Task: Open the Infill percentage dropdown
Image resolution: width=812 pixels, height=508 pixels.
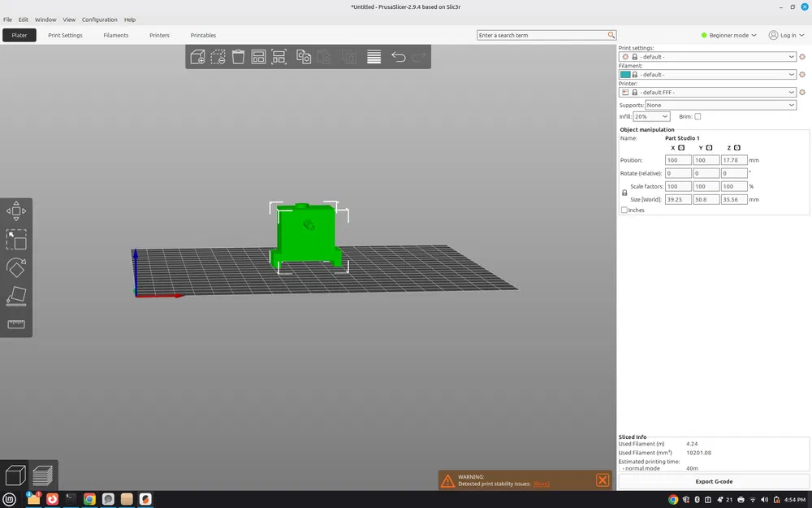Action: (x=651, y=116)
